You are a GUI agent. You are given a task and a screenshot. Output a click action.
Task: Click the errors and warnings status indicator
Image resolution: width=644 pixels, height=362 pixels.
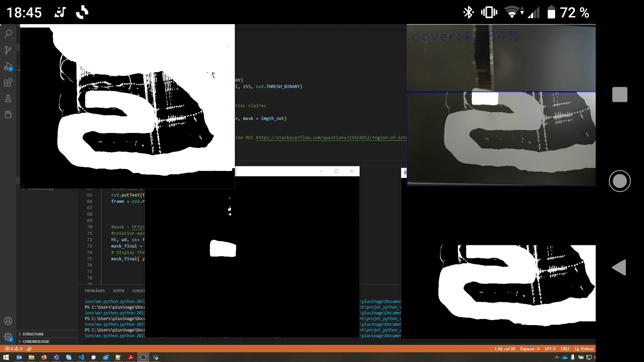pyautogui.click(x=14, y=349)
